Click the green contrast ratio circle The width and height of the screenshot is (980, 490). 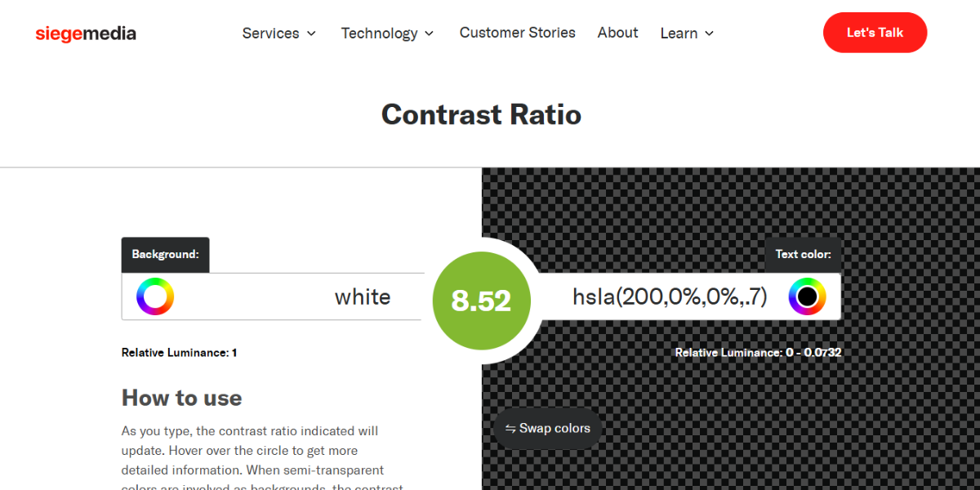pos(481,301)
